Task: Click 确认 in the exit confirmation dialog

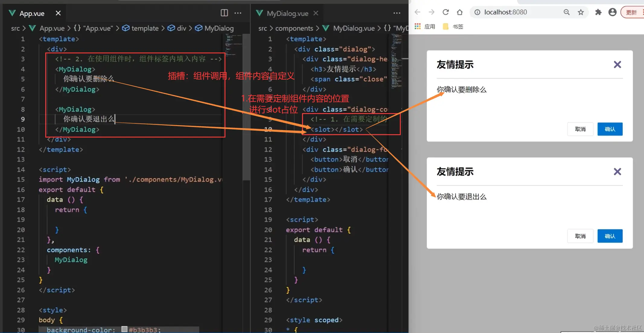Action: click(x=610, y=236)
